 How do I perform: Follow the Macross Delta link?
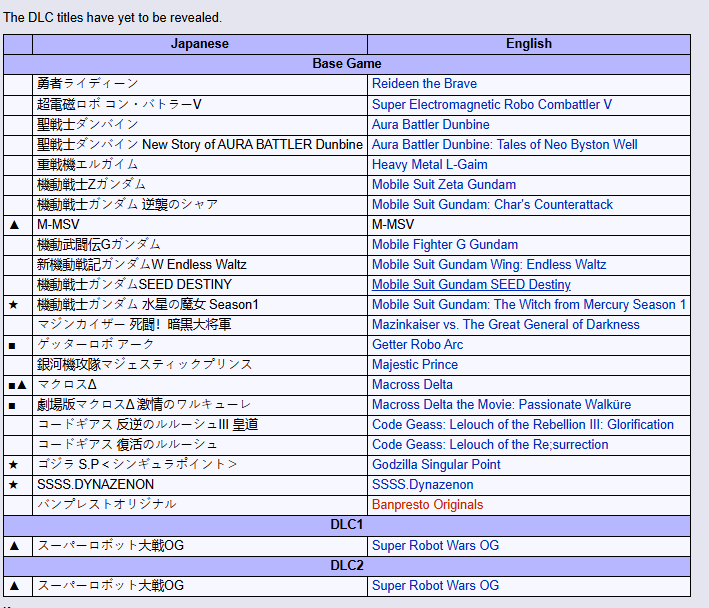412,384
